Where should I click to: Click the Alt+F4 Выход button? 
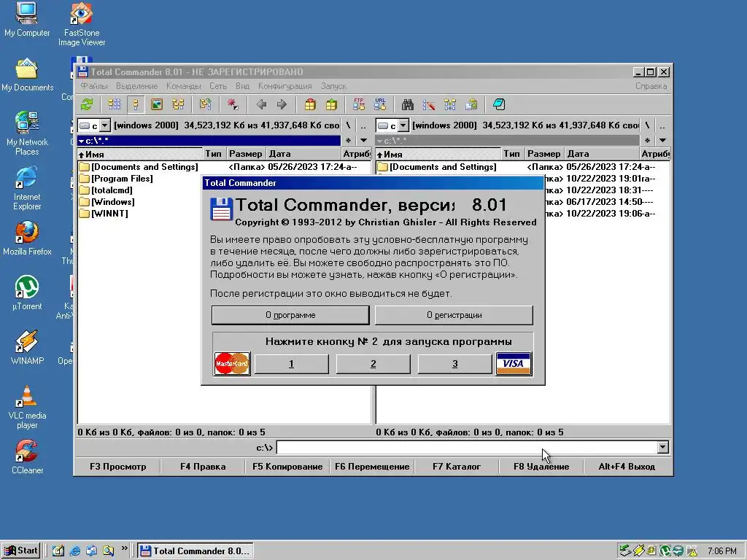tap(627, 467)
